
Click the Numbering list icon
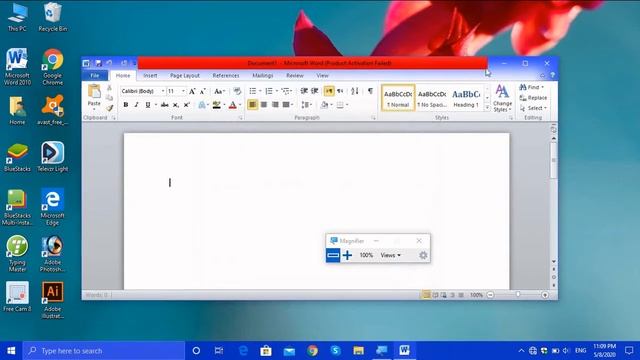(x=269, y=91)
